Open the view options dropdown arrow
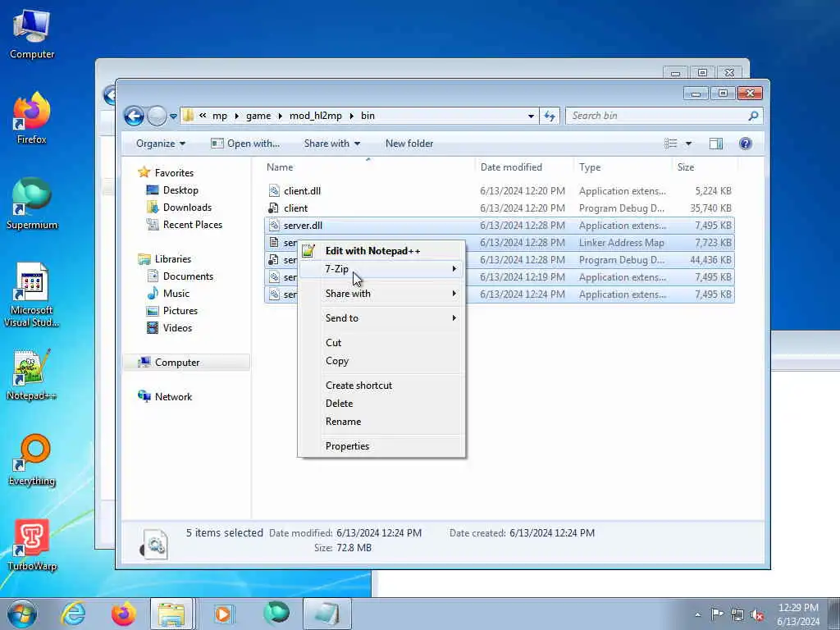The image size is (840, 630). tap(688, 144)
